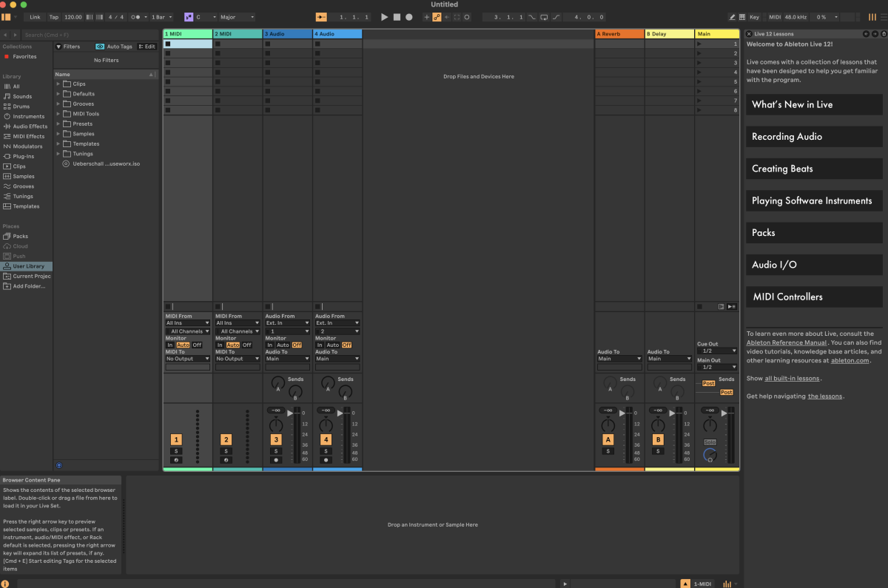Open A Reverb Audio To dropdown
888x588 pixels.
[x=619, y=359]
